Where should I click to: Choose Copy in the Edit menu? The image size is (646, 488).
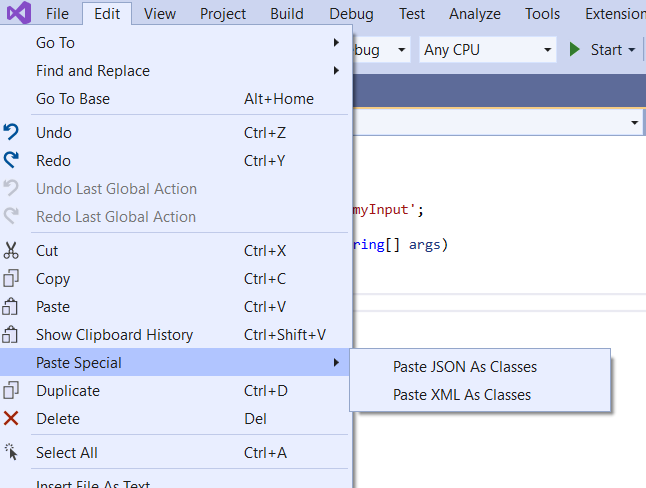[x=176, y=278]
